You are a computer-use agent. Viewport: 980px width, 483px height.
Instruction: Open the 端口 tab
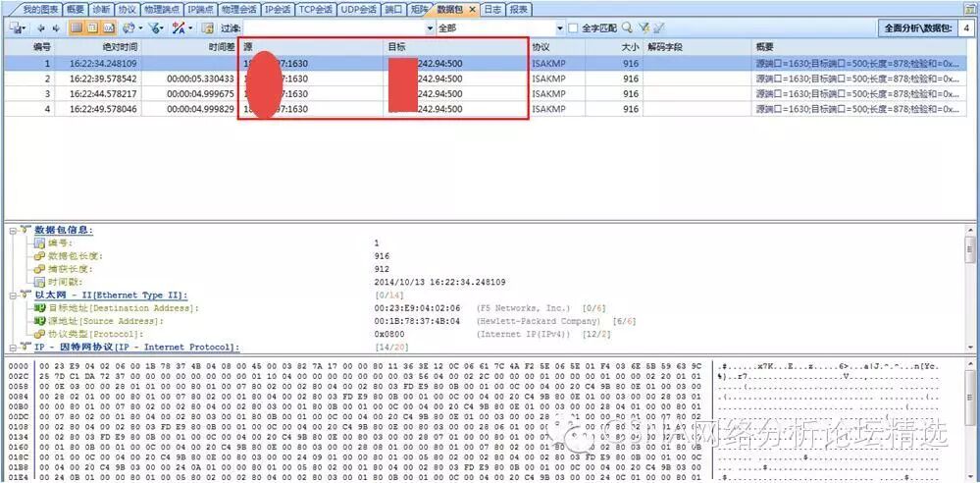(393, 10)
